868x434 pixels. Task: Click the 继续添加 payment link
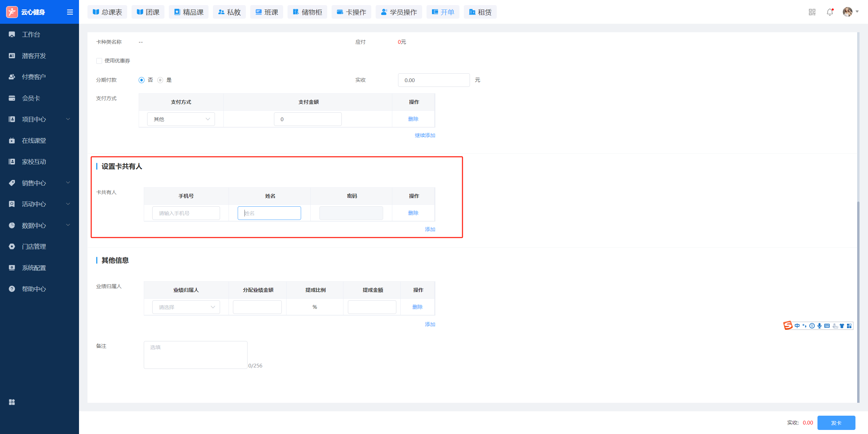[425, 135]
